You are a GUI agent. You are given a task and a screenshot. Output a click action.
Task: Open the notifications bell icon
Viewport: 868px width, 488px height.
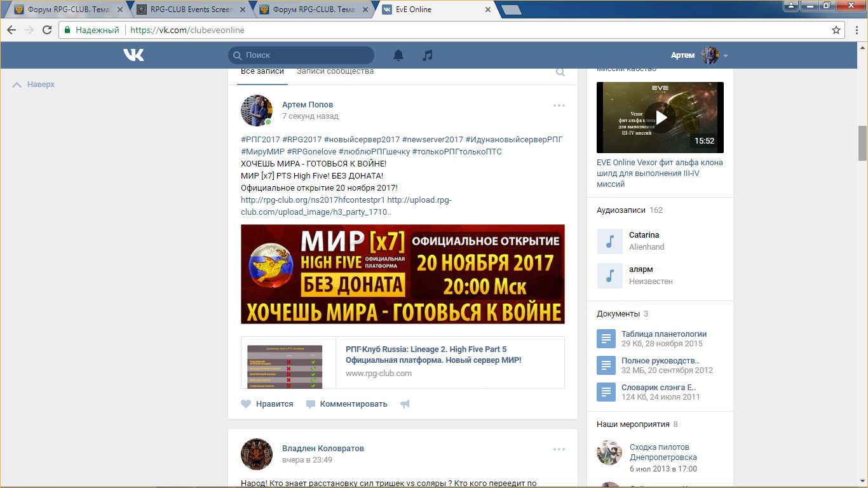[x=398, y=55]
